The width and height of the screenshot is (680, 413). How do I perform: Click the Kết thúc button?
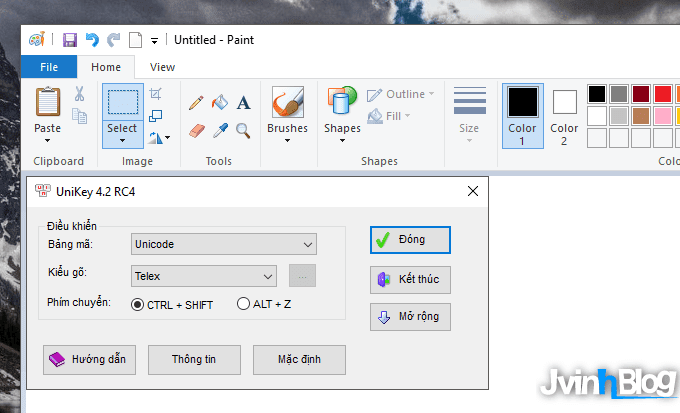[x=410, y=280]
